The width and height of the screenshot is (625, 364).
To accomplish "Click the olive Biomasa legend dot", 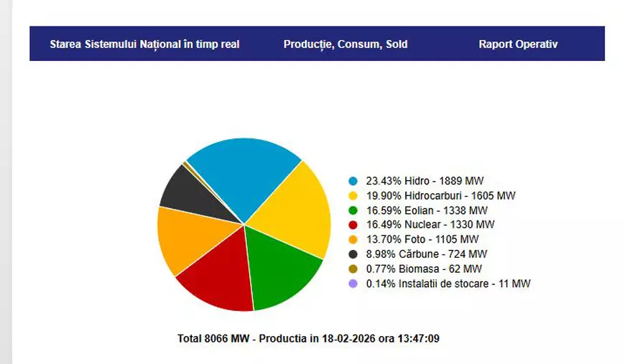I will (352, 269).
